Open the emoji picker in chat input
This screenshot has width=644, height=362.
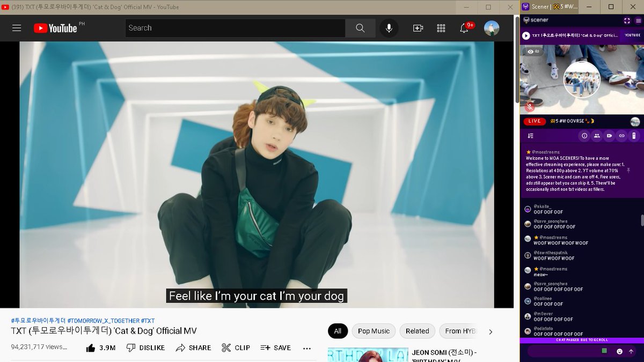pos(619,352)
